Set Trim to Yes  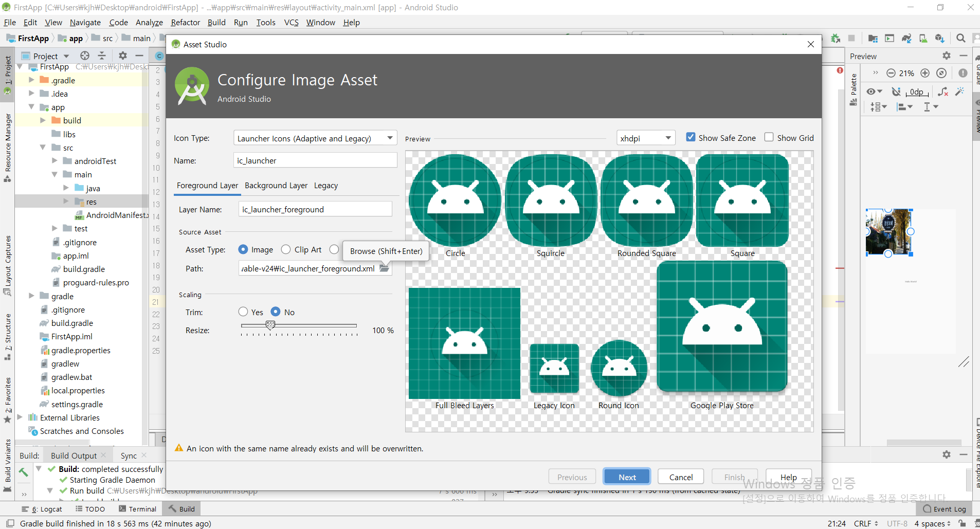coord(243,312)
